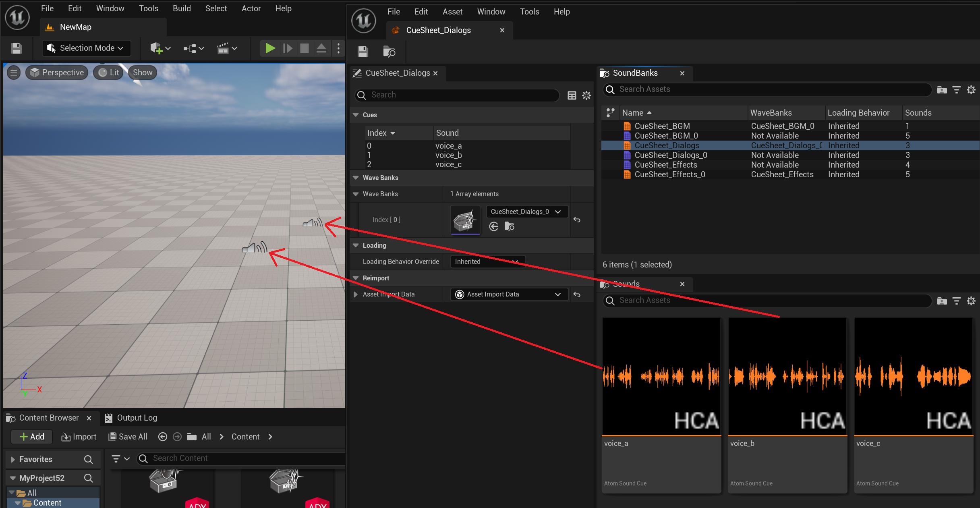
Task: Click the Save All button
Action: 128,437
